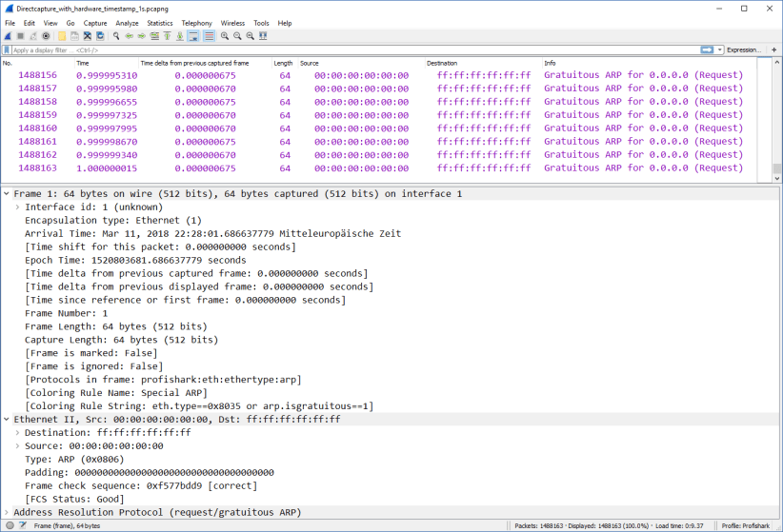Sort by the Info column header

click(x=650, y=63)
